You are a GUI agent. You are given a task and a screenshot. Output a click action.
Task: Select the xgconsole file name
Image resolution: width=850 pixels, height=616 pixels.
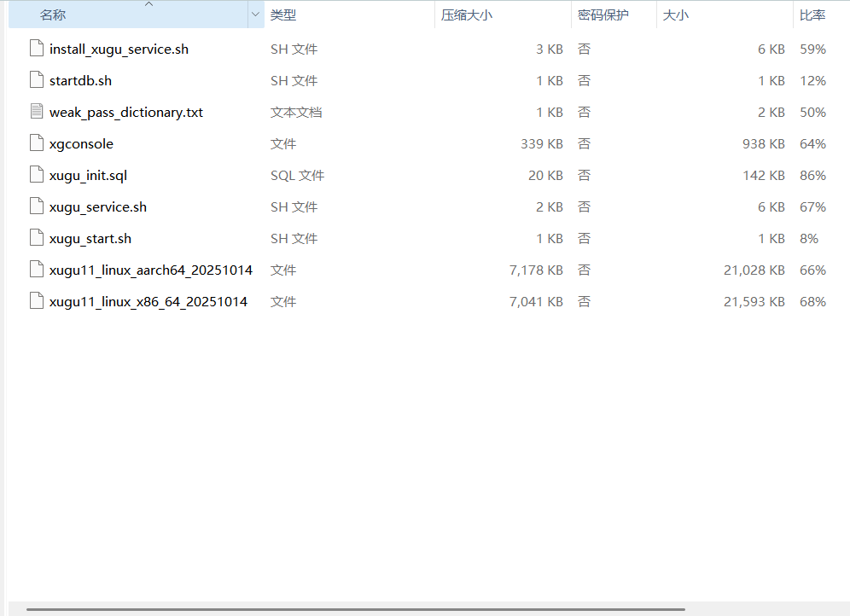(x=81, y=144)
